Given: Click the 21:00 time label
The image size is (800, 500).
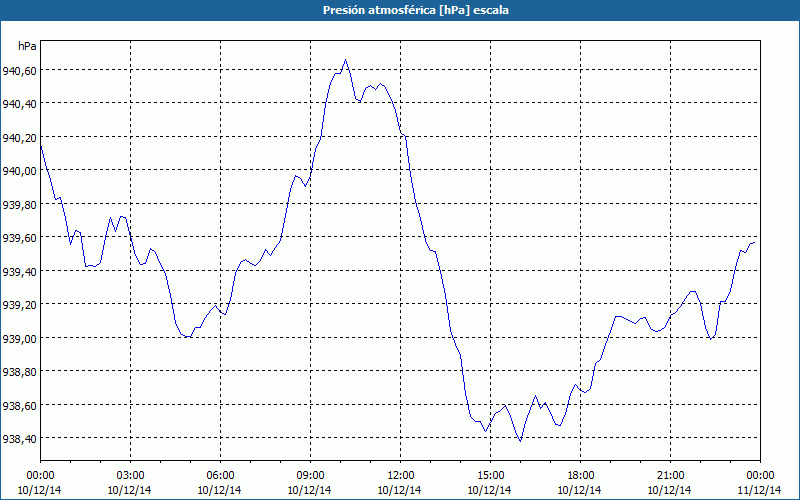Looking at the screenshot, I should point(670,476).
